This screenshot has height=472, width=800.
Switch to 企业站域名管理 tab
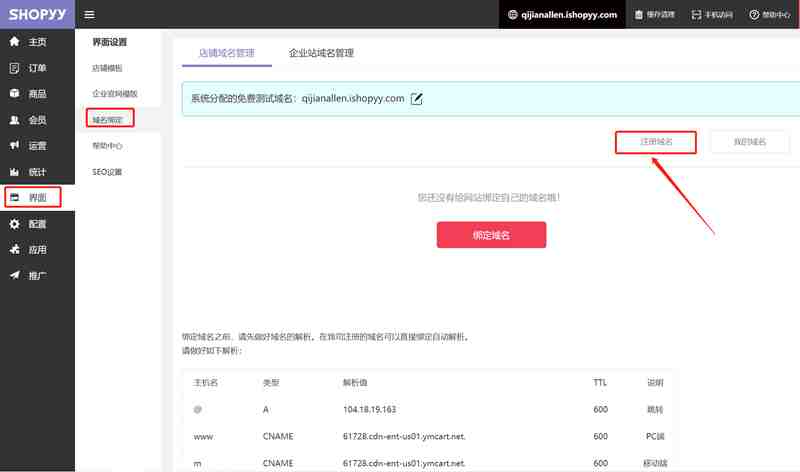click(321, 53)
